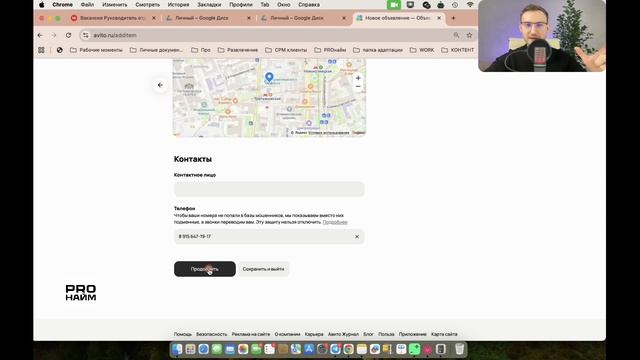The image size is (640, 360).
Task: Click Chrome's forward navigation arrow
Action: coord(54,36)
